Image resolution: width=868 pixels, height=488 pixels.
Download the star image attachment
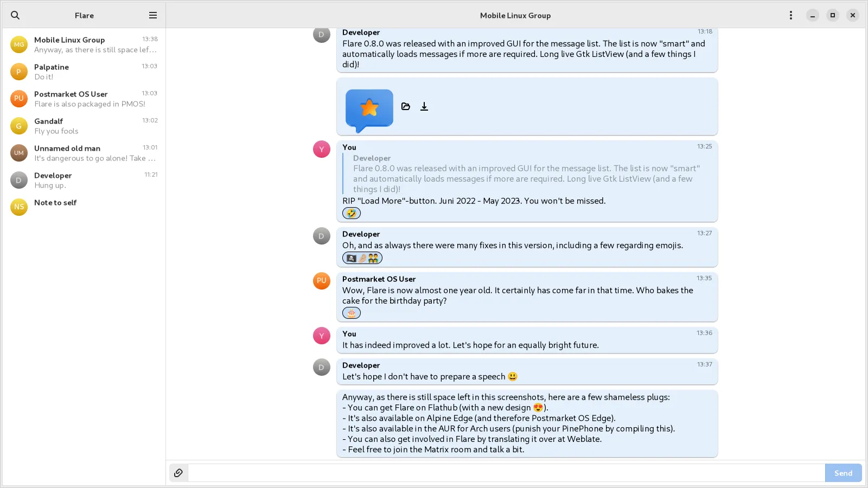click(424, 106)
